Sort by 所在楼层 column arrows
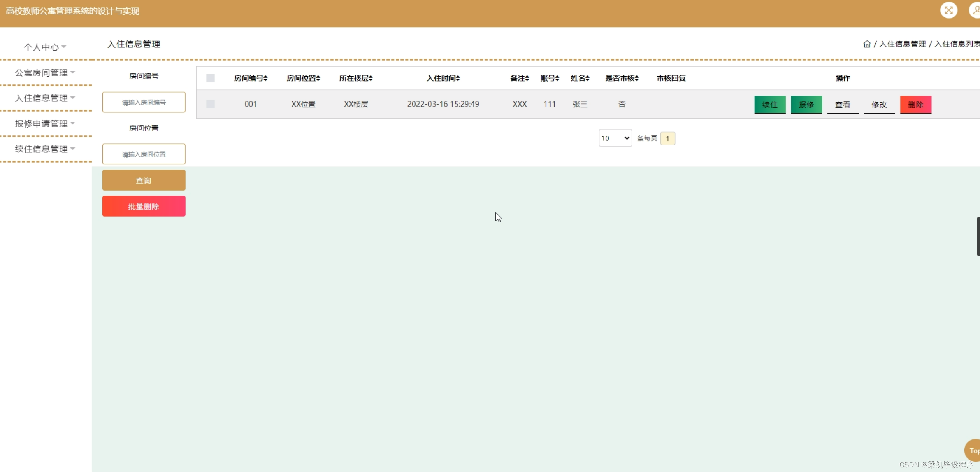The height and width of the screenshot is (472, 980). 371,78
